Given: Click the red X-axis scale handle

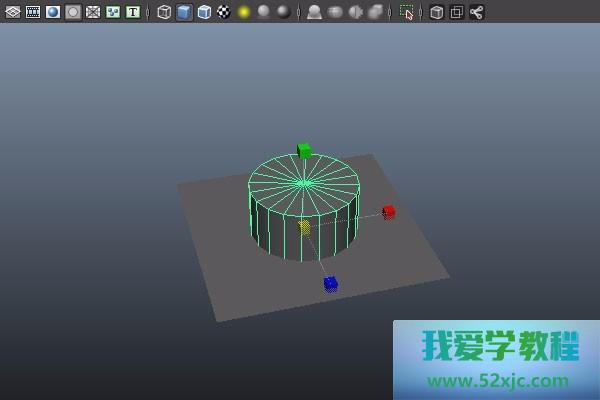Looking at the screenshot, I should [x=389, y=212].
